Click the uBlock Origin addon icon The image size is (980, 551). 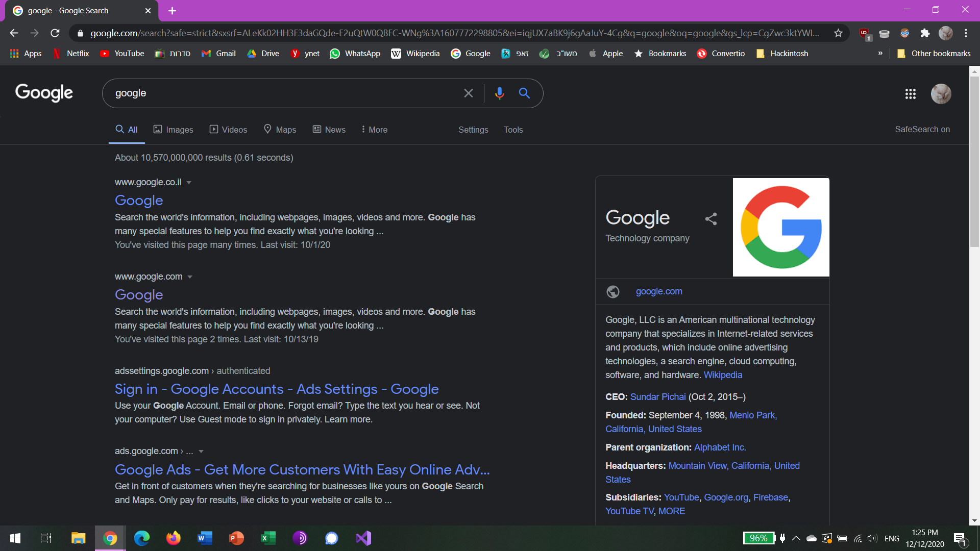coord(865,32)
